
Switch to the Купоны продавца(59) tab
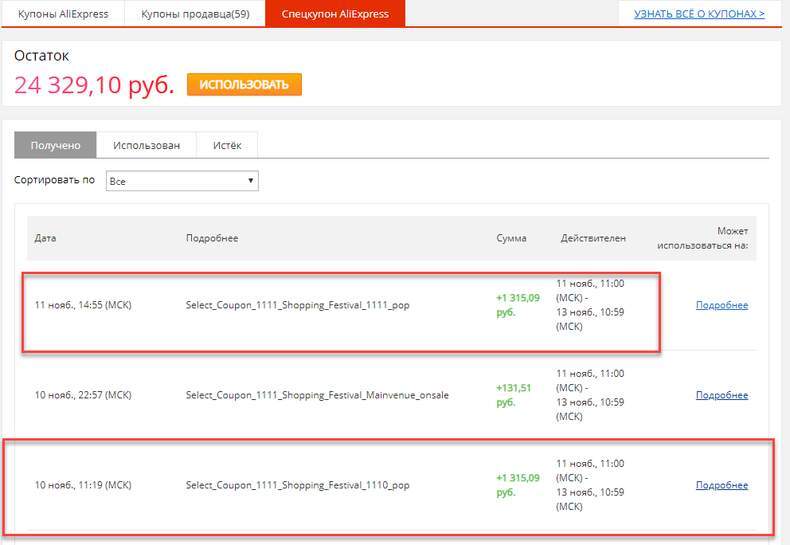[195, 14]
